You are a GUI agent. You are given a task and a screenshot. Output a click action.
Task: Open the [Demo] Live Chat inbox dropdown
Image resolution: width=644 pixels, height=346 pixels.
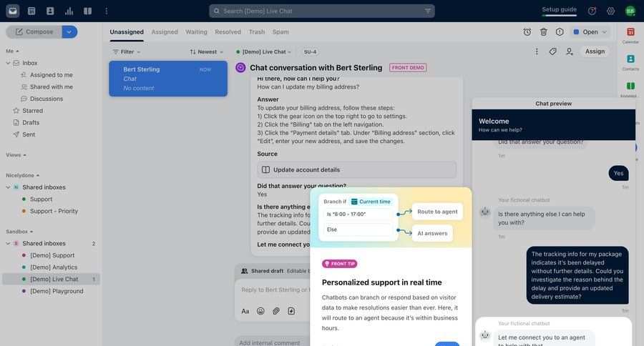click(x=263, y=51)
